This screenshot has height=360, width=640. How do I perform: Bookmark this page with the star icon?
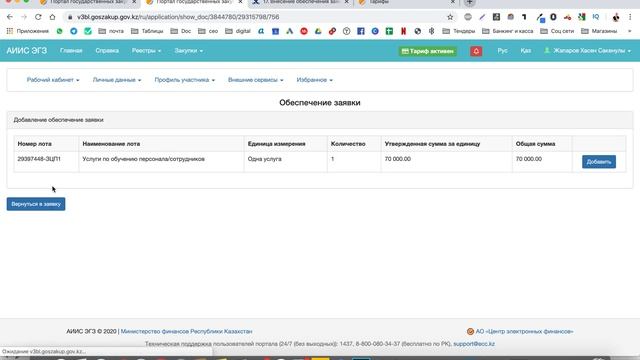pyautogui.click(x=450, y=17)
